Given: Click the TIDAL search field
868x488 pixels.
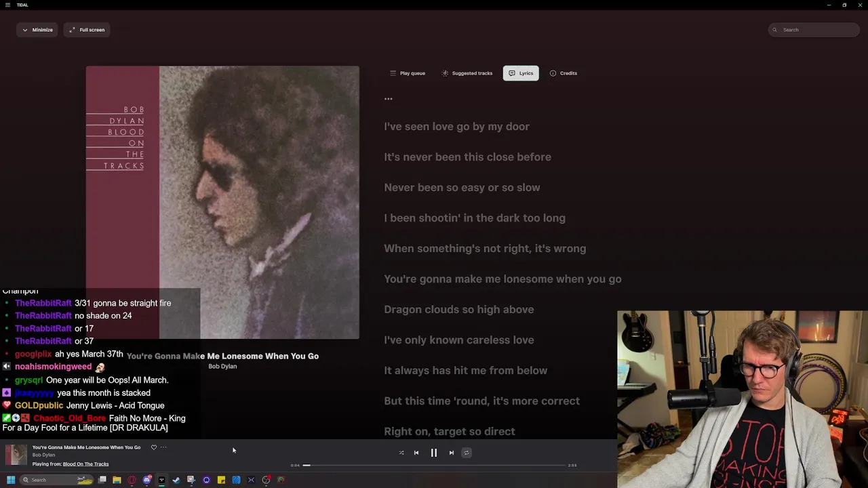Looking at the screenshot, I should [814, 30].
